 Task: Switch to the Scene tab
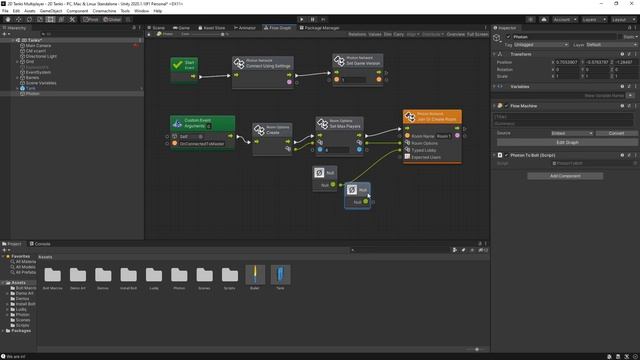click(x=156, y=28)
